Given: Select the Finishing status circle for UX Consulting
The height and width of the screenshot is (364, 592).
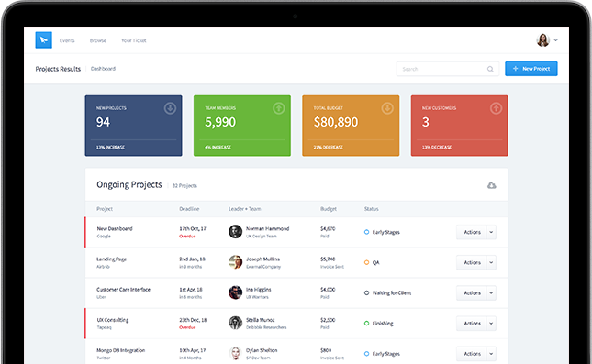Looking at the screenshot, I should click(366, 324).
